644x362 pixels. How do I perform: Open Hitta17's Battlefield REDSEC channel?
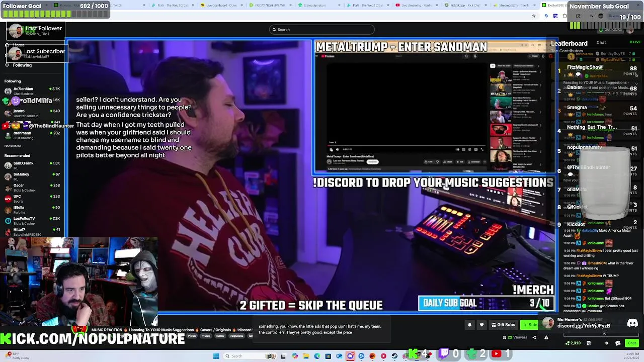(32, 231)
